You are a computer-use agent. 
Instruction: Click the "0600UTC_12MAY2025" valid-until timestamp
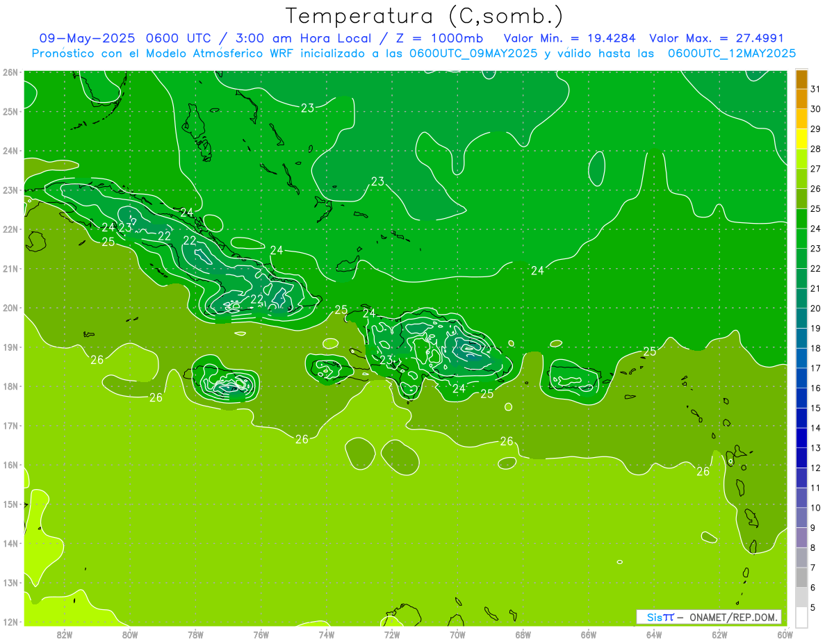point(732,53)
